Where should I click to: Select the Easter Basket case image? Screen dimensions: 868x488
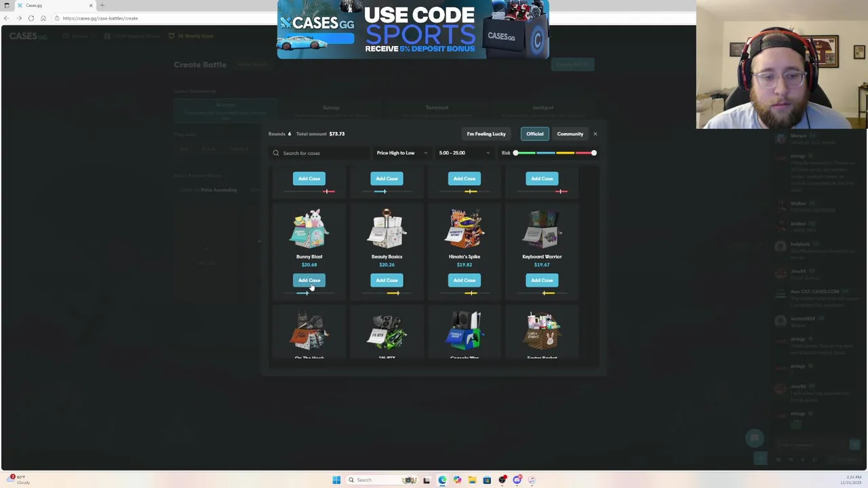(542, 331)
